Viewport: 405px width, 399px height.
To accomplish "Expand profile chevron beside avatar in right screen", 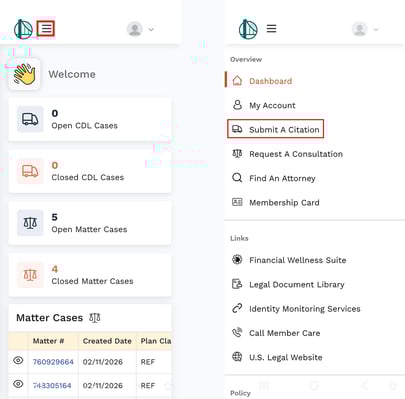I will 376,30.
